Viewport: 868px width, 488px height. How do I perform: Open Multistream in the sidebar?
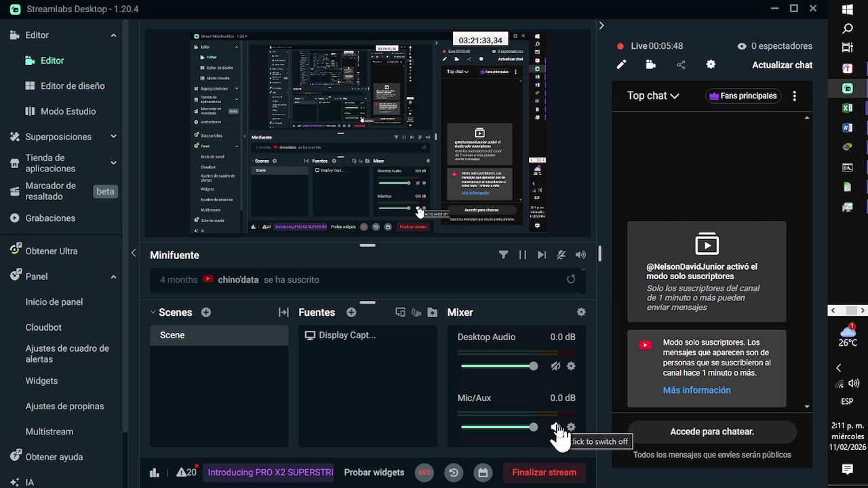[50, 432]
